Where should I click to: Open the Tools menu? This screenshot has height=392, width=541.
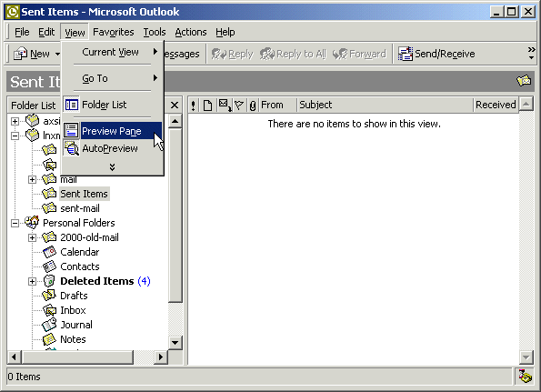click(155, 32)
